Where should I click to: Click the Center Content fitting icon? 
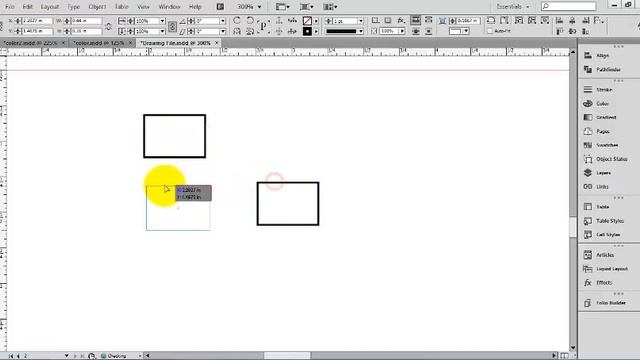click(545, 20)
